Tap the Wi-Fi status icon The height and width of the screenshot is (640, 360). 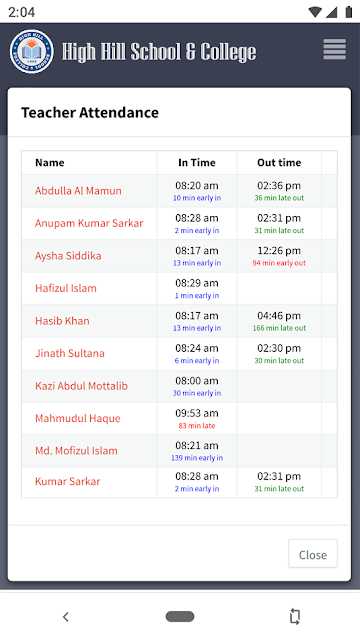coord(314,12)
